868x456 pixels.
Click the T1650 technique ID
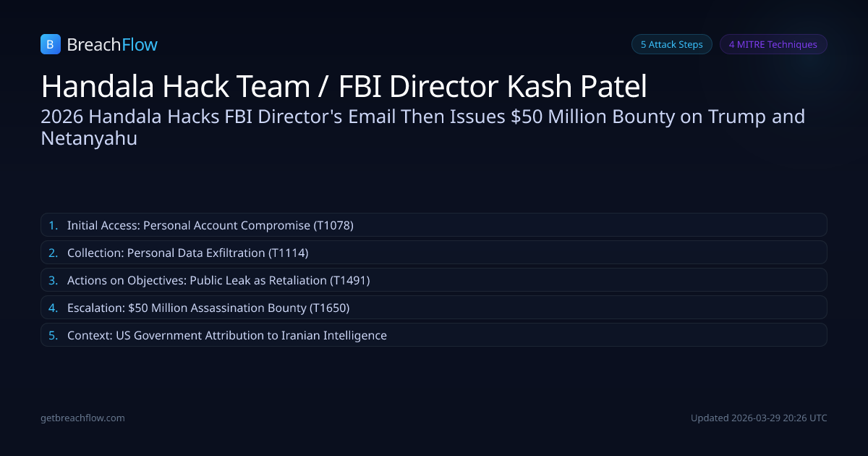[x=329, y=308]
